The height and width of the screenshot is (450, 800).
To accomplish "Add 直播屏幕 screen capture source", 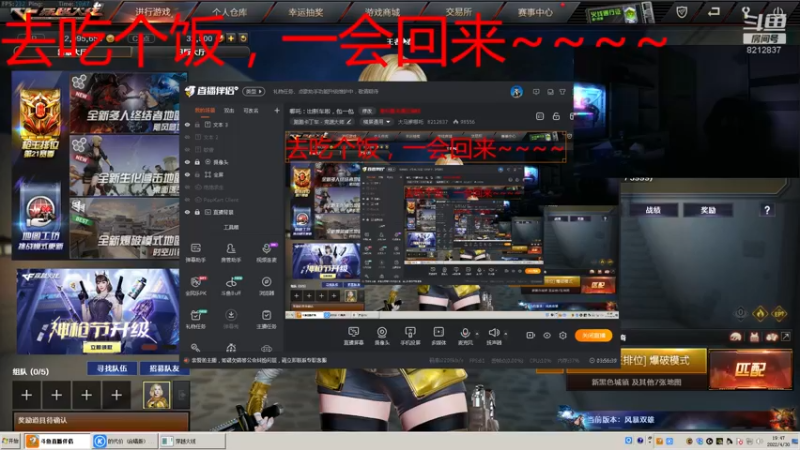I will tap(353, 336).
